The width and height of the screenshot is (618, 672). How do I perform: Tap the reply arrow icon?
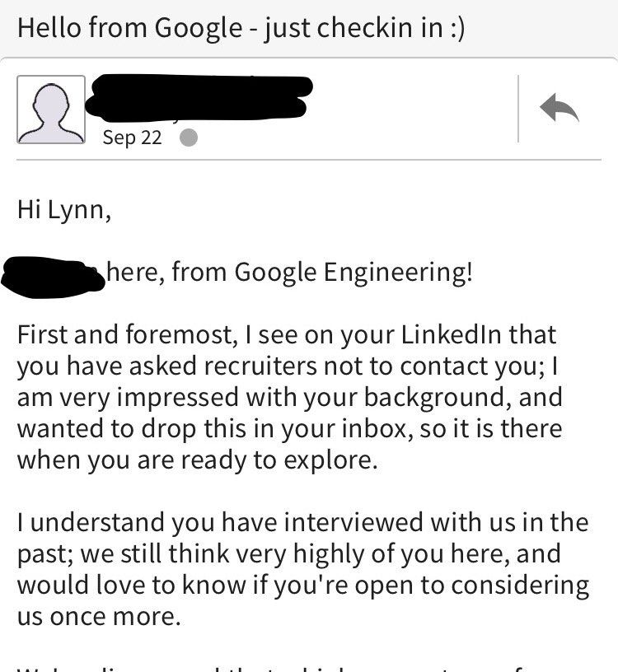559,109
